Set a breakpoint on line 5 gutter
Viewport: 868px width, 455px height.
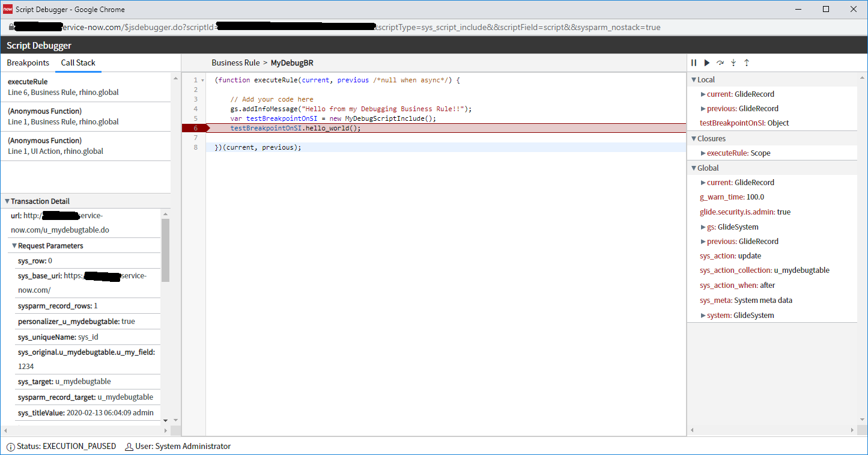coord(195,118)
